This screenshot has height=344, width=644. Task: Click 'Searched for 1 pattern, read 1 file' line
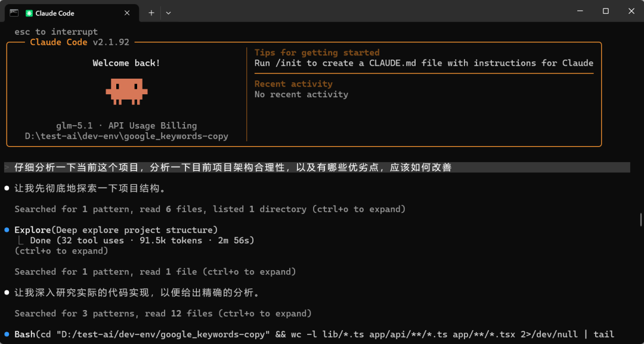click(x=155, y=272)
